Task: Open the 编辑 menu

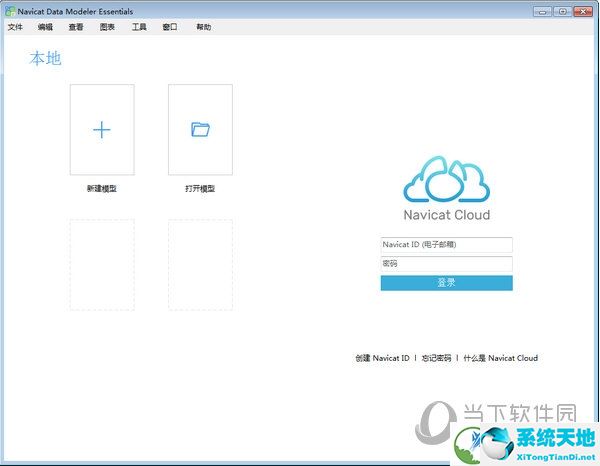Action: pyautogui.click(x=45, y=27)
